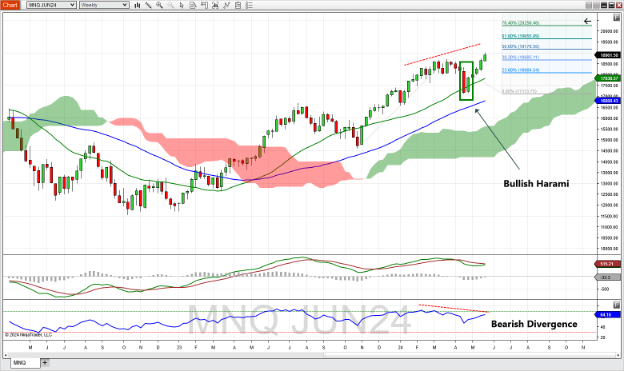Open the drawing tools pencil icon
The height and width of the screenshot is (372, 624).
click(148, 5)
